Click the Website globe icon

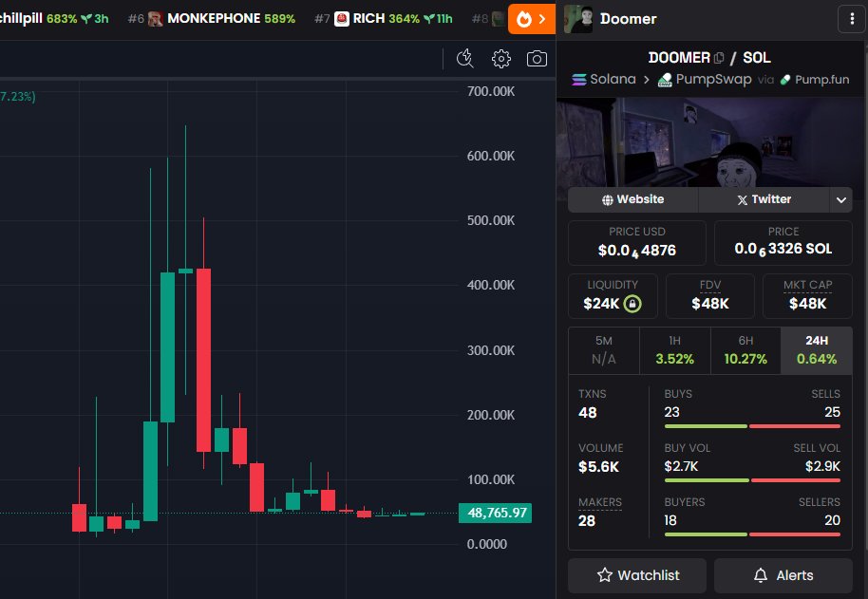point(607,199)
